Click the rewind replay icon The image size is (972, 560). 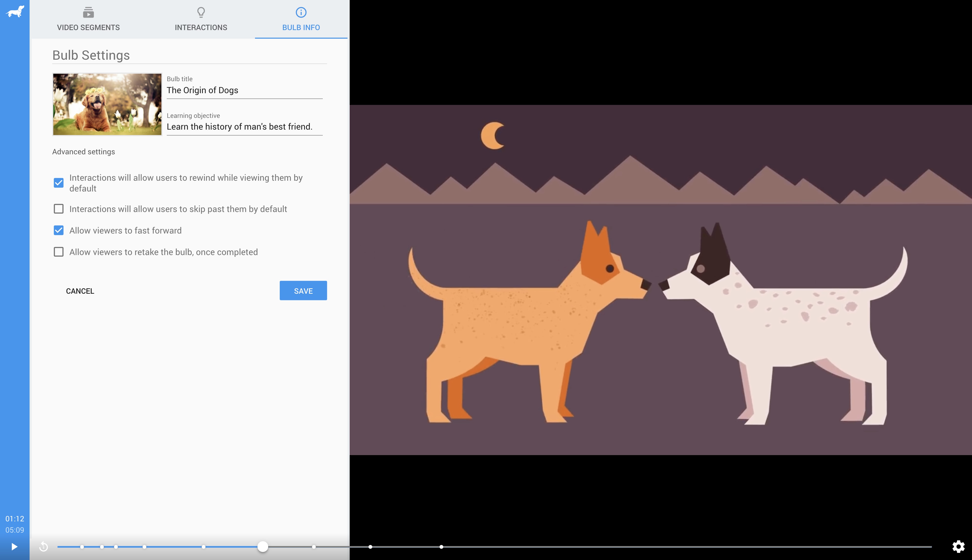[x=44, y=546]
